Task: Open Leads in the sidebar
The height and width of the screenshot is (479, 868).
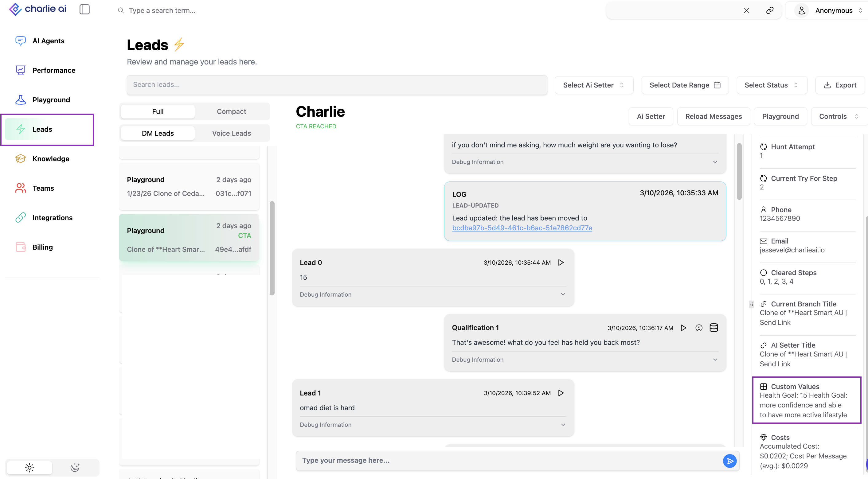Action: tap(47, 129)
